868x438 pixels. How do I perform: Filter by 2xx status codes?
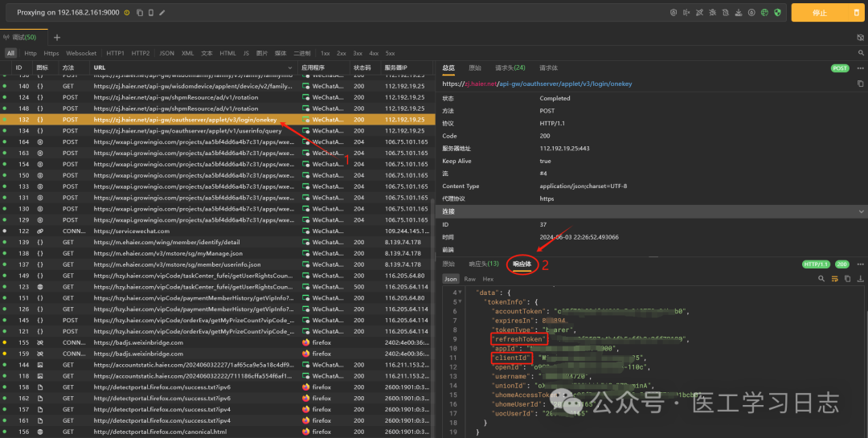(342, 53)
